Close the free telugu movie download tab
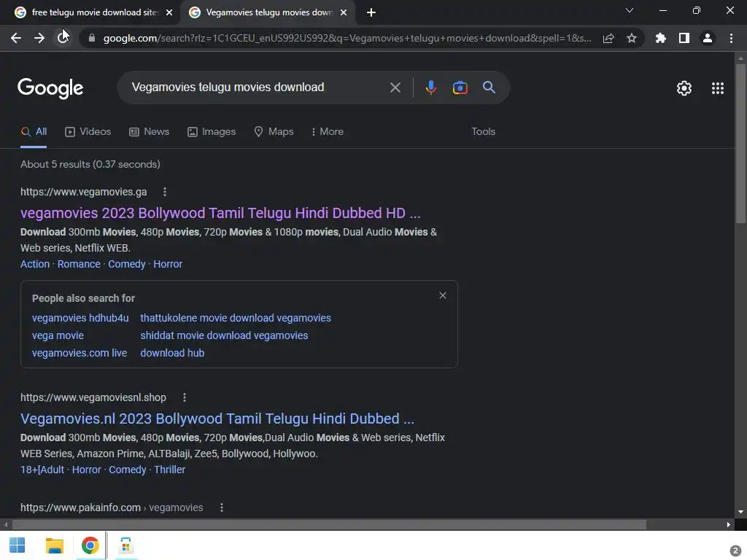Screen dimensions: 747x560 tap(169, 12)
